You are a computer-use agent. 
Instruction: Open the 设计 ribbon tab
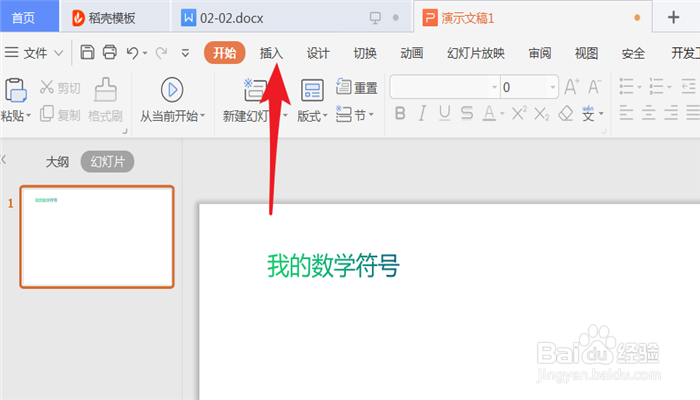[x=318, y=54]
